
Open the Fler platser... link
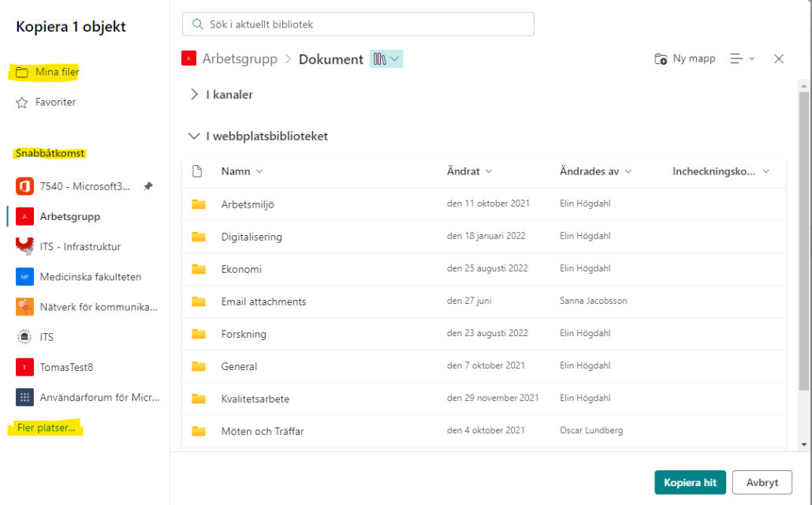point(46,428)
